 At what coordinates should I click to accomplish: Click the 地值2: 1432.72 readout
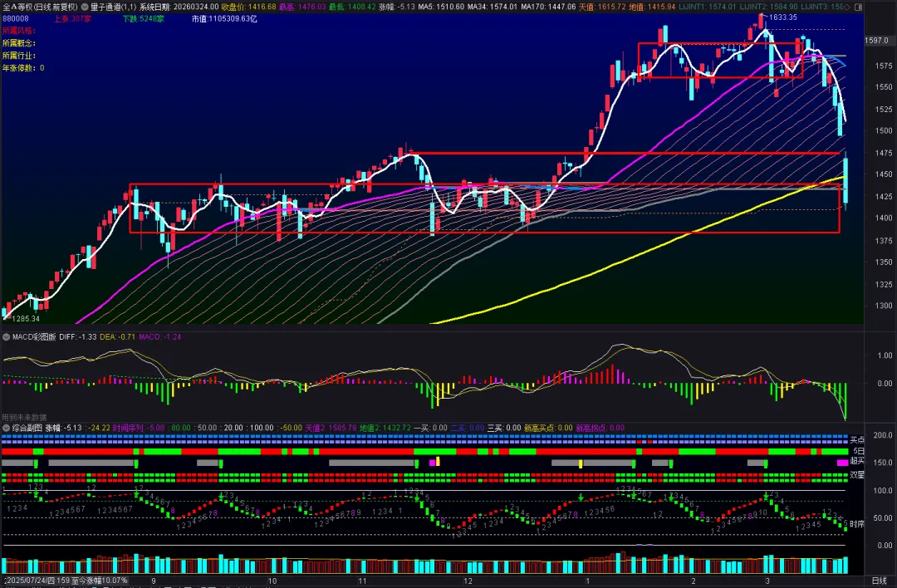pyautogui.click(x=385, y=428)
